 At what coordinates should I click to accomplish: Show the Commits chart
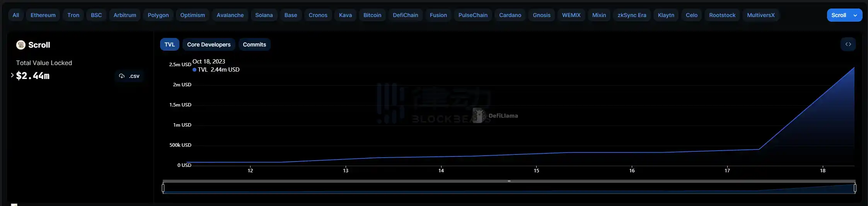click(x=254, y=45)
